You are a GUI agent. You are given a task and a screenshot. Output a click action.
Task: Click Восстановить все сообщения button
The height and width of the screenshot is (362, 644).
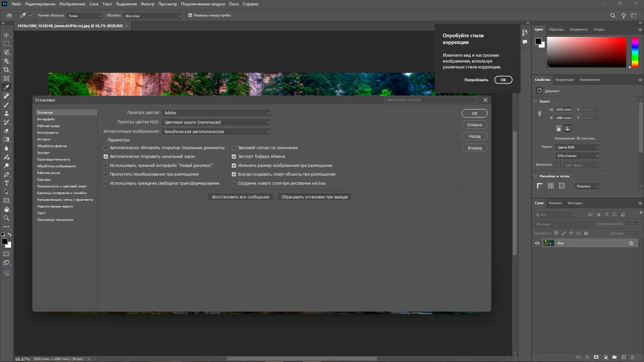pyautogui.click(x=240, y=197)
